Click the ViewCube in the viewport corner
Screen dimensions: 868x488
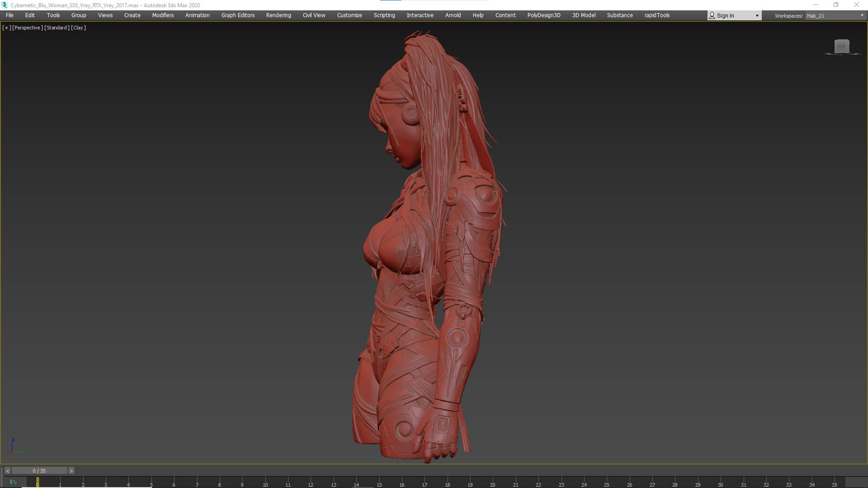(841, 46)
